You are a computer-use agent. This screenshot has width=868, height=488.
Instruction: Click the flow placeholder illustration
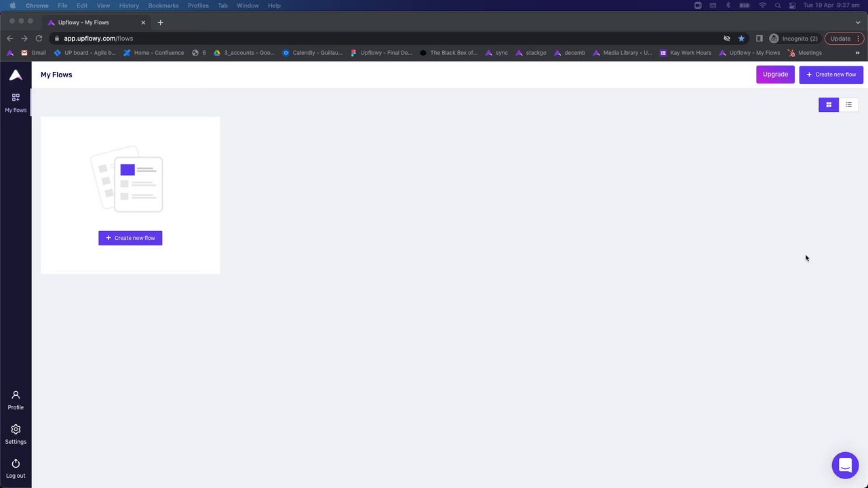coord(127,179)
